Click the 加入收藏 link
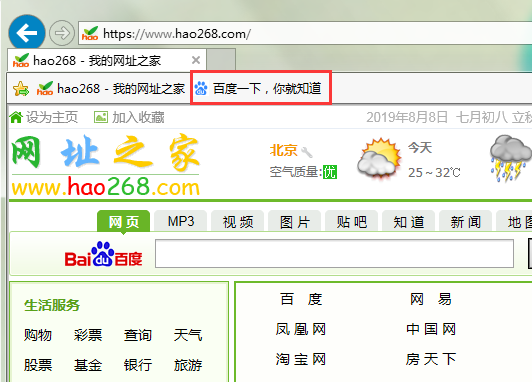 point(138,117)
